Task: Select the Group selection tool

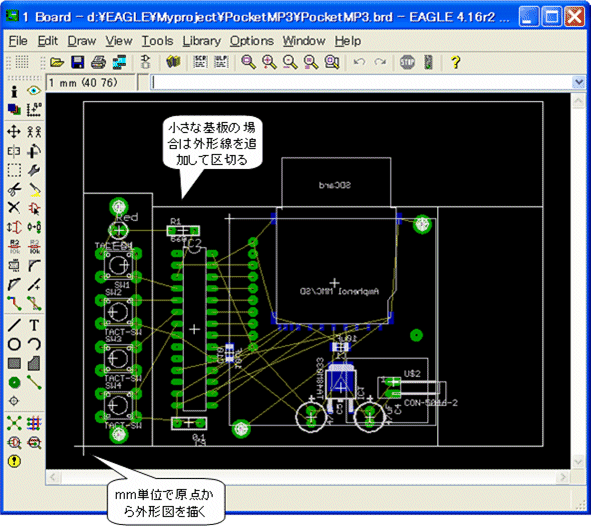Action: (x=14, y=170)
